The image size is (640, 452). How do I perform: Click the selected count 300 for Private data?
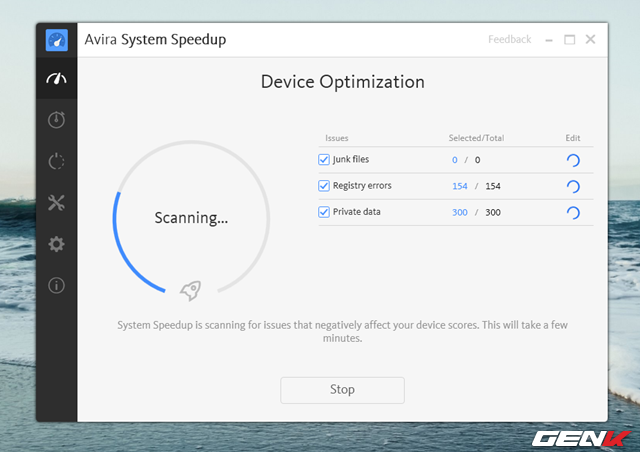[x=460, y=212]
